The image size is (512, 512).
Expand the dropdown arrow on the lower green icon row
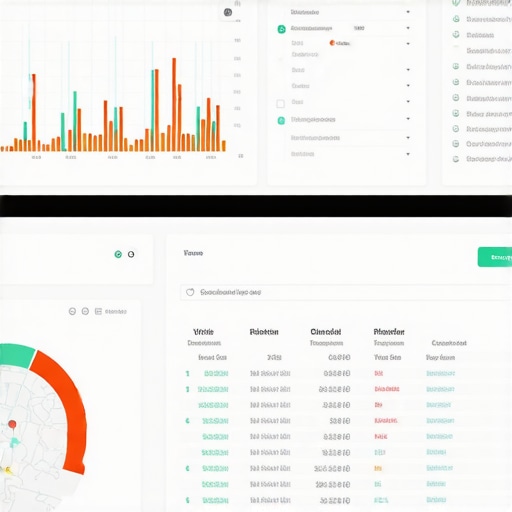tap(408, 119)
